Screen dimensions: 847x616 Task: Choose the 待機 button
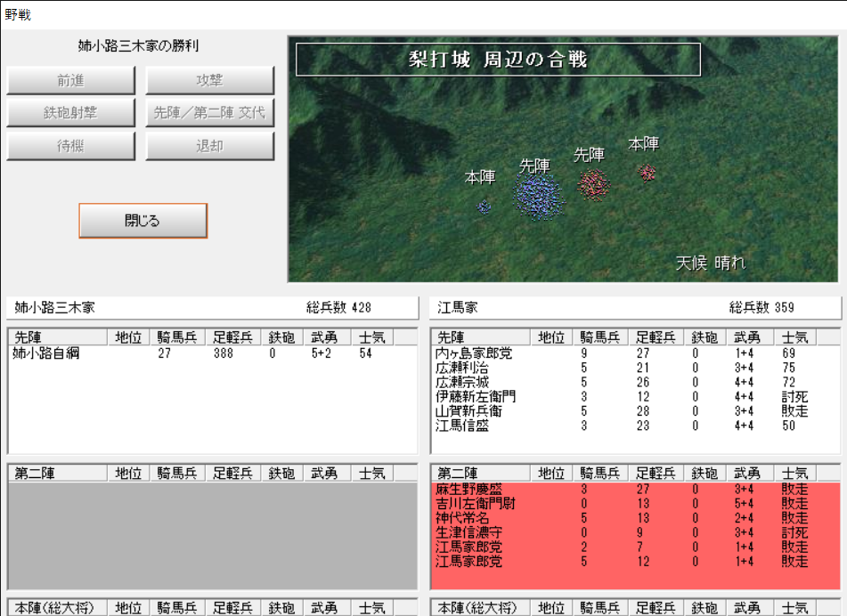pos(71,146)
